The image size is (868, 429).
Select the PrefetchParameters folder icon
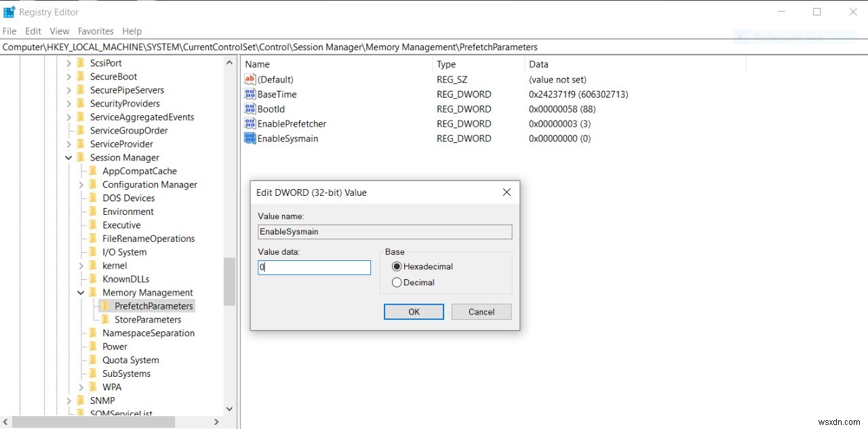[105, 306]
